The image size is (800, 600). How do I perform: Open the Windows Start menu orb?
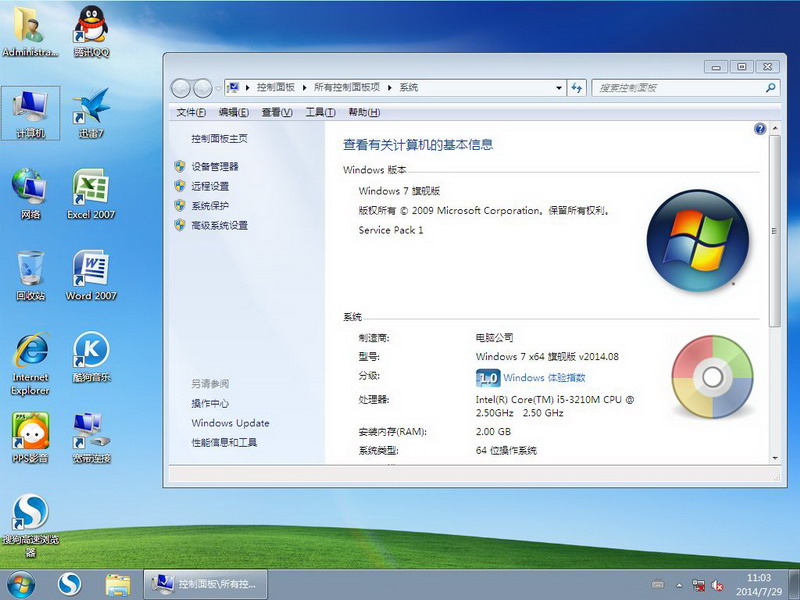[21, 584]
